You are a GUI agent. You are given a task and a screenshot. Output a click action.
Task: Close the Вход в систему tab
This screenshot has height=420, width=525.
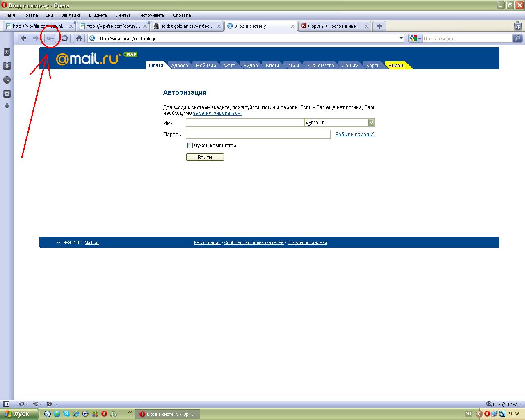292,26
